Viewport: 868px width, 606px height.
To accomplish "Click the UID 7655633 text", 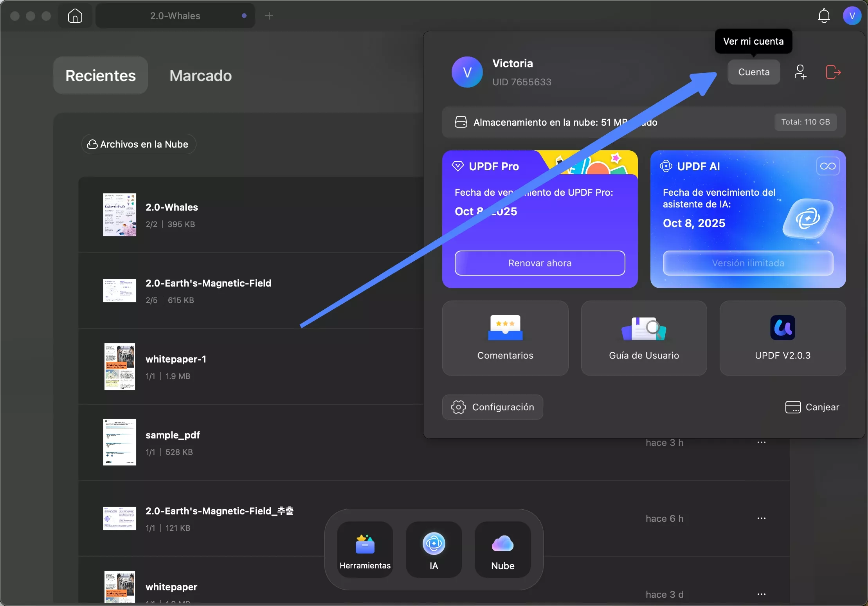I will point(522,82).
